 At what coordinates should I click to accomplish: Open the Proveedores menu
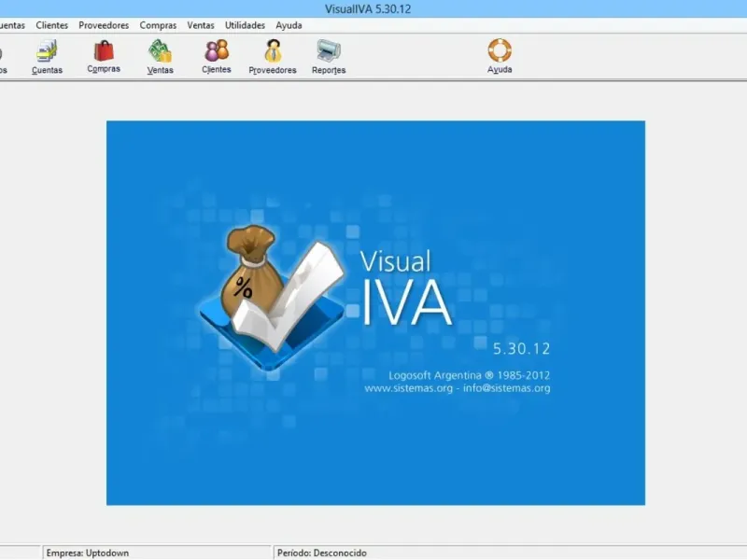pos(104,25)
